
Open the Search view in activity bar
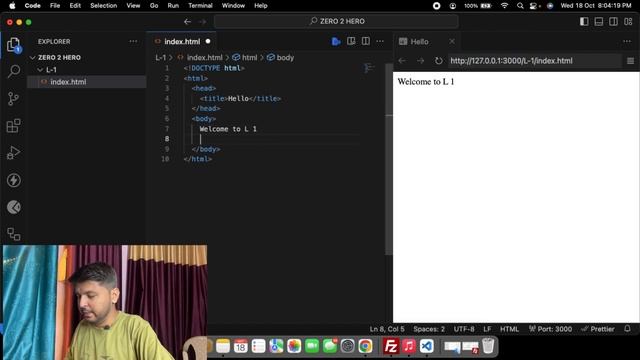[x=13, y=71]
